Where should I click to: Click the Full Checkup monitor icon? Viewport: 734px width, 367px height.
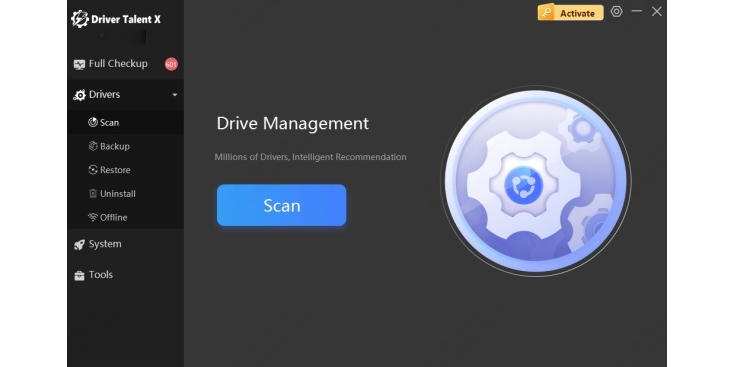coord(79,65)
